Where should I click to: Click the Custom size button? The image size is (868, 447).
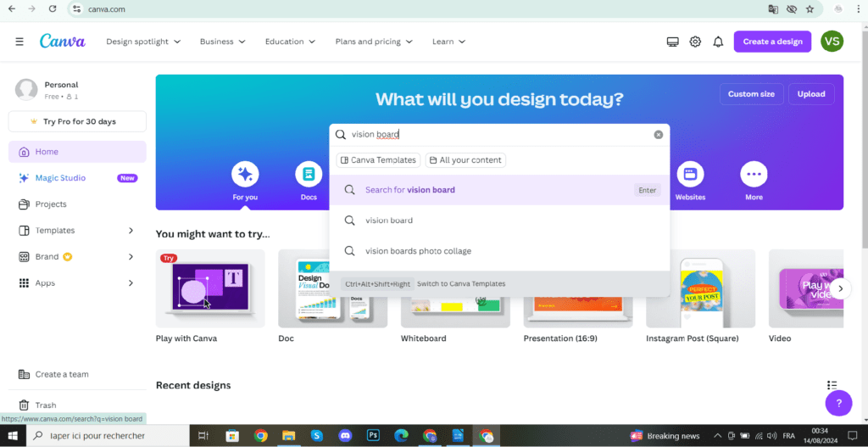[x=751, y=93]
